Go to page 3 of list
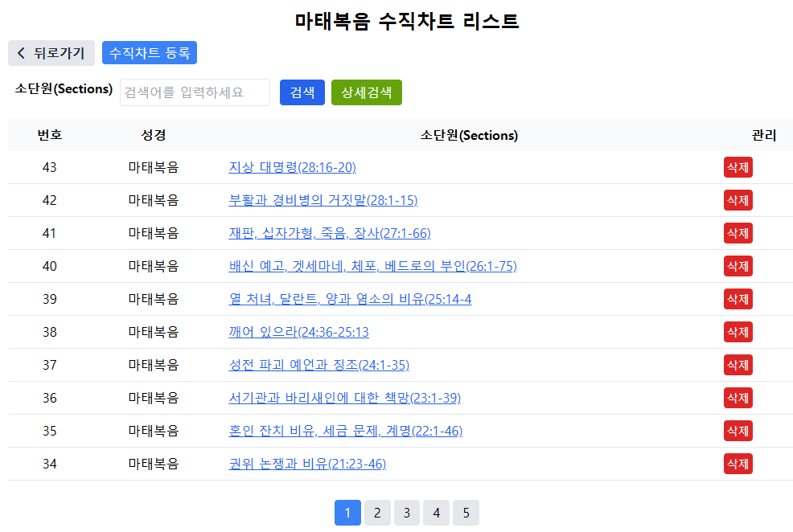793x532 pixels. tap(407, 512)
